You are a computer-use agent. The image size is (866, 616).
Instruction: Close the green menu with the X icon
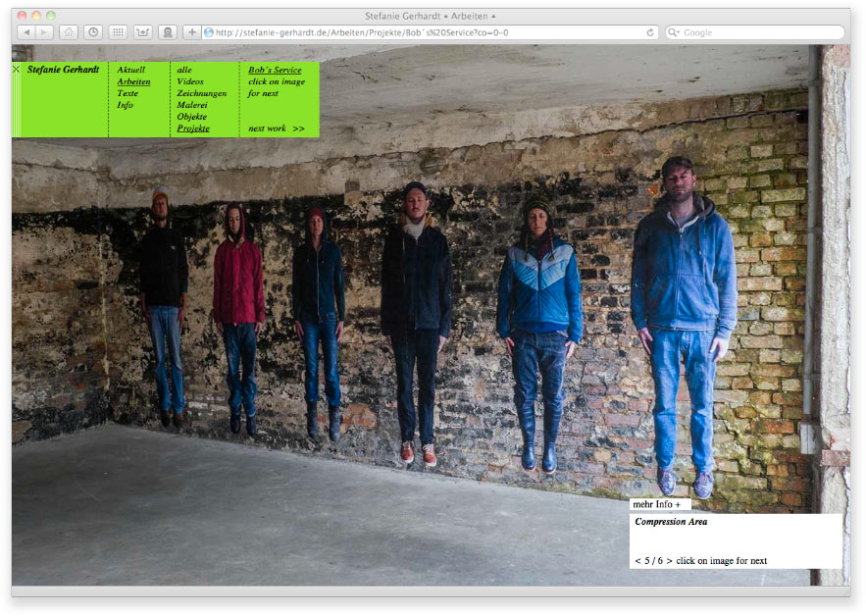tap(16, 69)
